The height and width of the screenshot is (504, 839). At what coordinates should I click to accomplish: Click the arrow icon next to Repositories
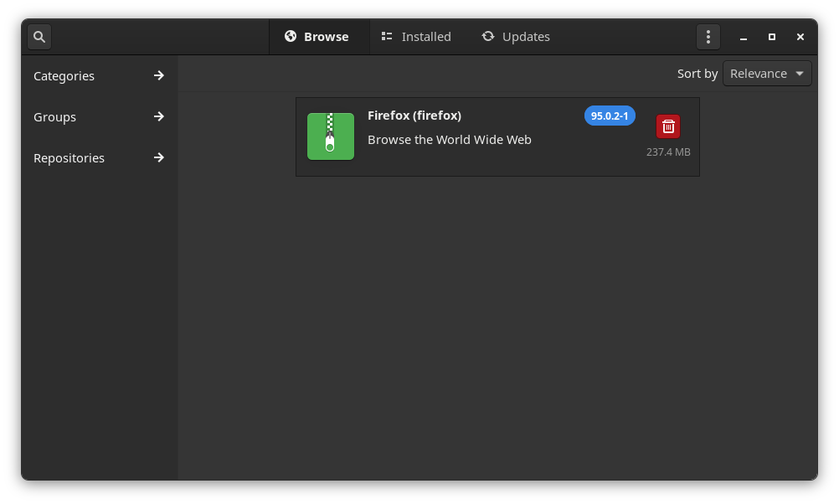point(158,157)
